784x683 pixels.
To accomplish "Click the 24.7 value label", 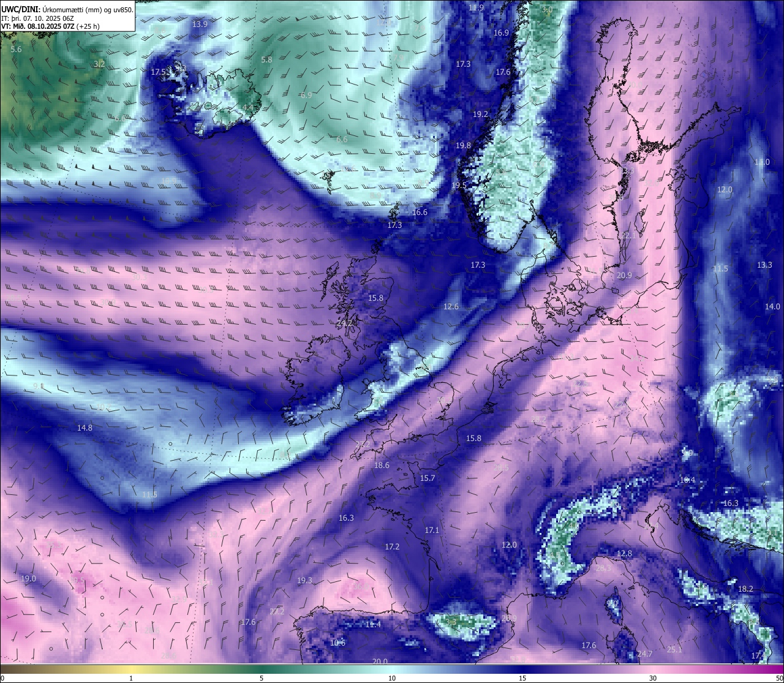I will (x=644, y=655).
